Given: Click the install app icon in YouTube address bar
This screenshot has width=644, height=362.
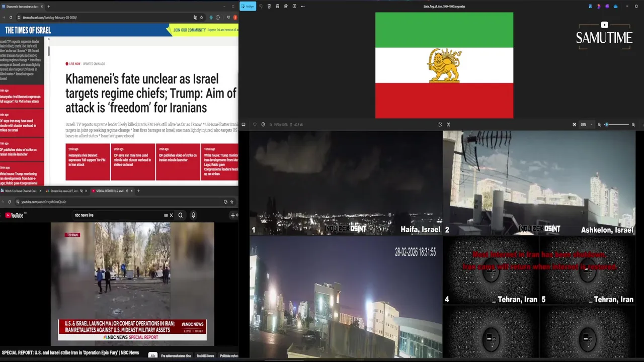Looking at the screenshot, I should [225, 202].
